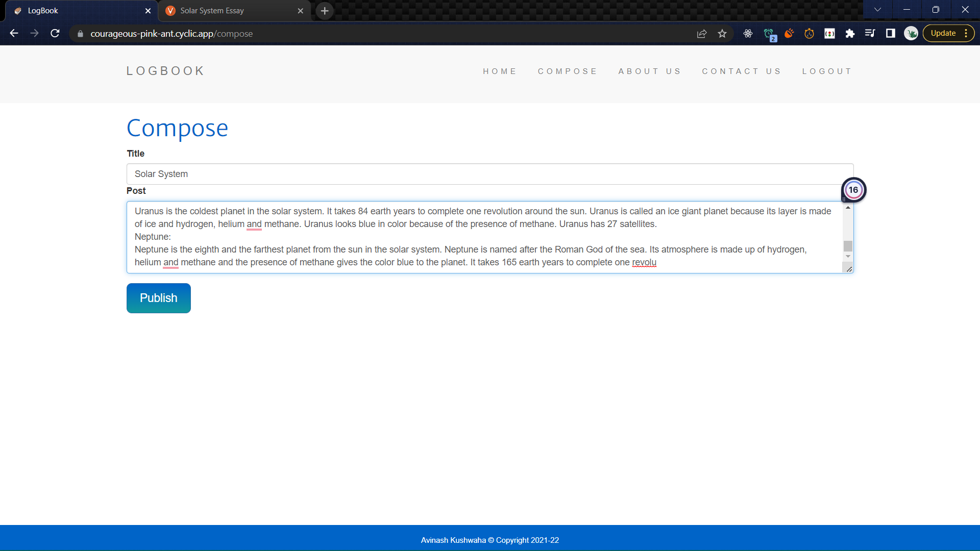Open the browser three-dot menu
Image resolution: width=980 pixels, height=551 pixels.
point(967,33)
